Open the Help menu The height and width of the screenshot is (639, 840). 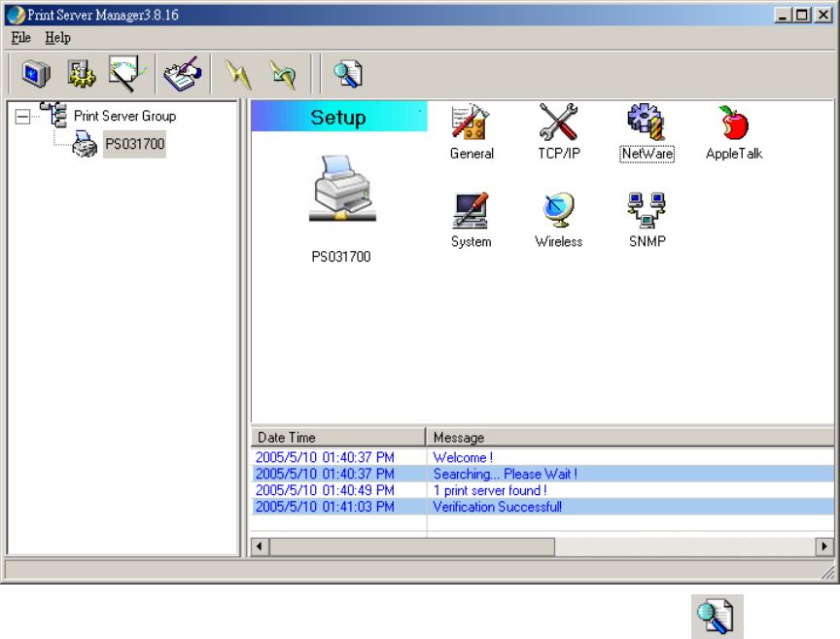point(57,38)
